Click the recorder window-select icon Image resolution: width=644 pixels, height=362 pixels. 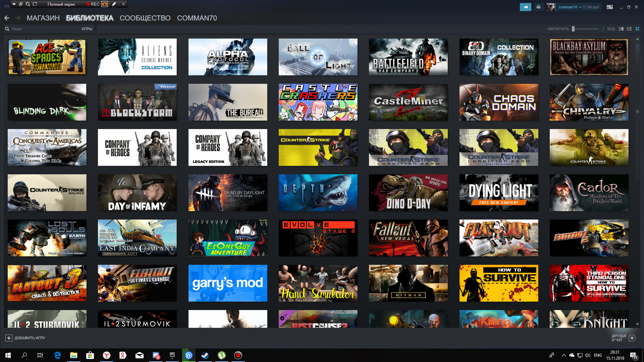pos(21,4)
